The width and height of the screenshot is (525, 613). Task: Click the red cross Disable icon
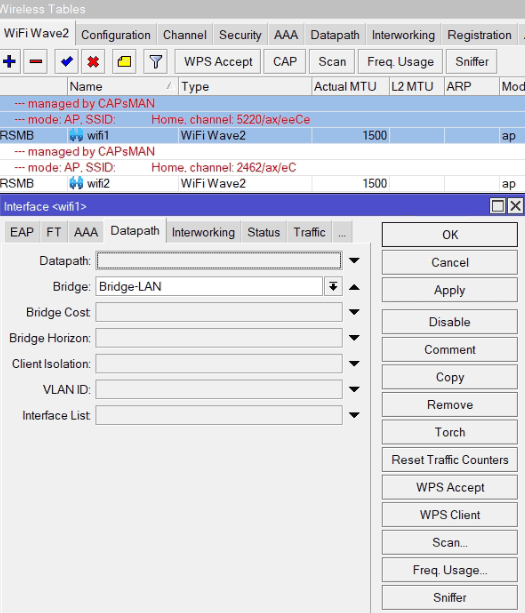(x=93, y=61)
